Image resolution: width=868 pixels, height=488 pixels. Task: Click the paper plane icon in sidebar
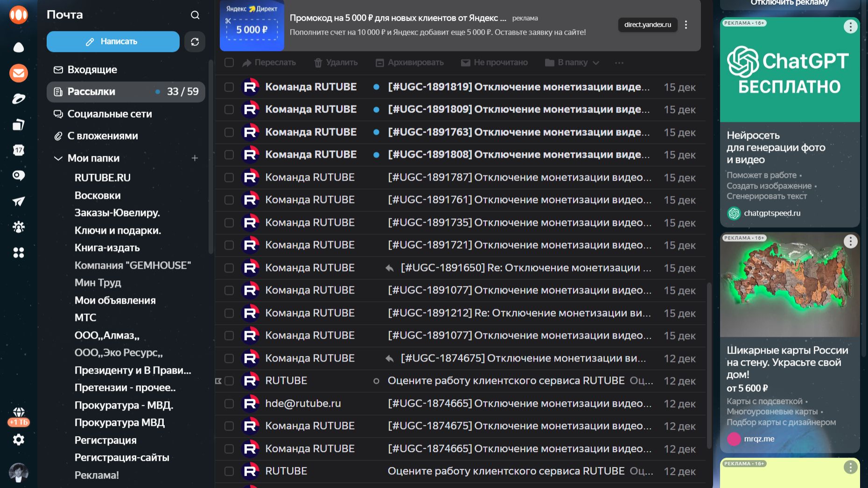tap(19, 202)
